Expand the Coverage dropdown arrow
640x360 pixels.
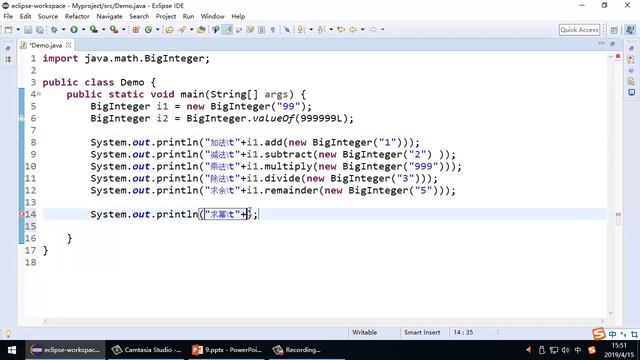point(103,29)
